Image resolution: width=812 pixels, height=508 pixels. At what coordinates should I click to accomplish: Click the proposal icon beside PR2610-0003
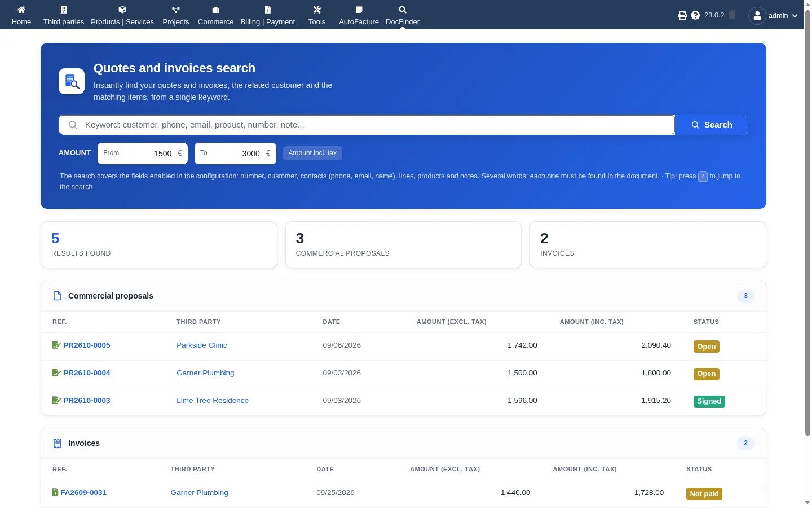coord(56,400)
